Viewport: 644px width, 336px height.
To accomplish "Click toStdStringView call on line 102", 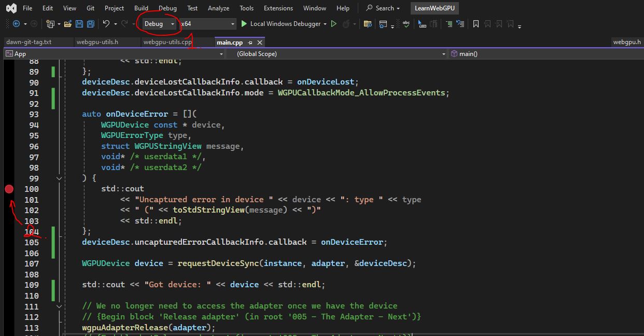I will click(x=208, y=210).
